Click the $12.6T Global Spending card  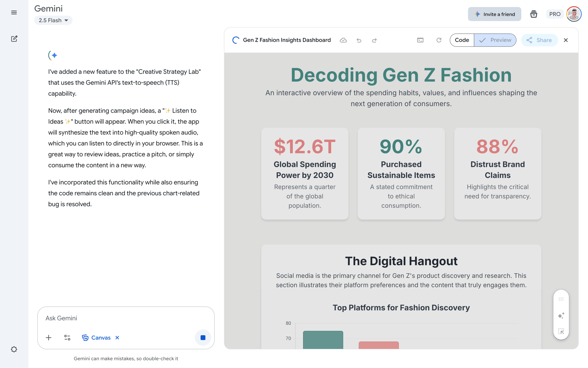[305, 174]
